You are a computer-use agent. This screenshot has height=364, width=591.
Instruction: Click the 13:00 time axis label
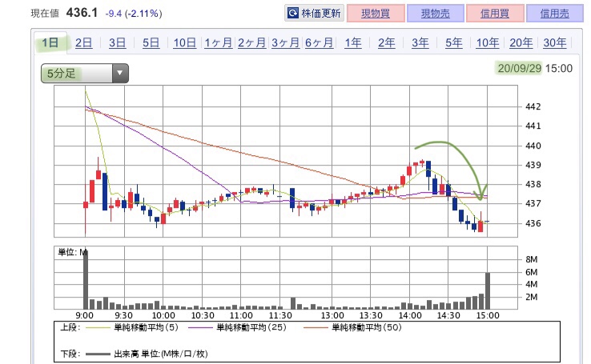[x=332, y=315]
